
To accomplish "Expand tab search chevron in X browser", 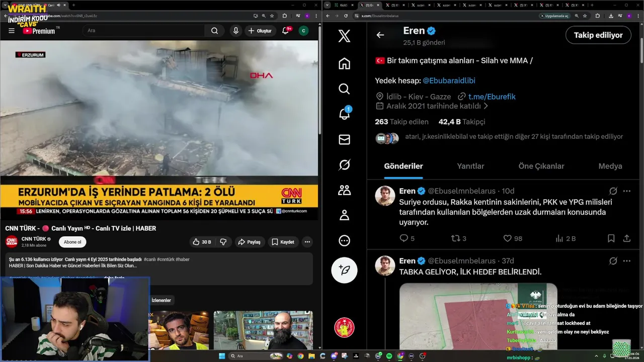I will click(x=328, y=5).
